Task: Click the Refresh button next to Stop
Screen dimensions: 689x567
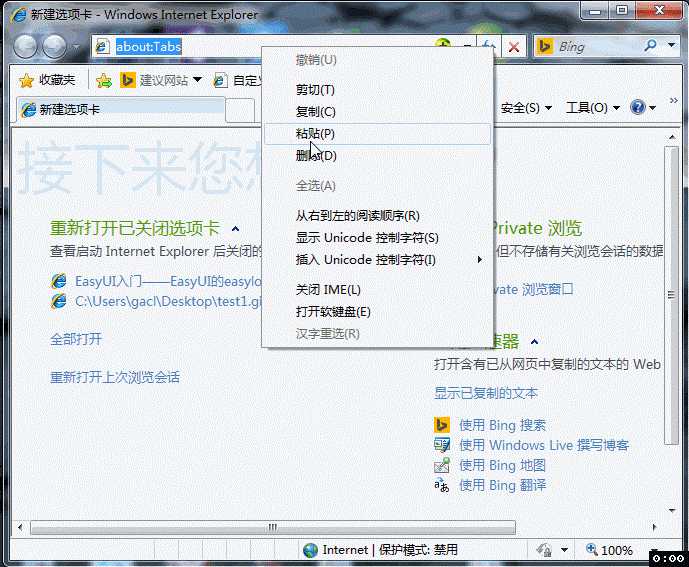Action: (488, 44)
